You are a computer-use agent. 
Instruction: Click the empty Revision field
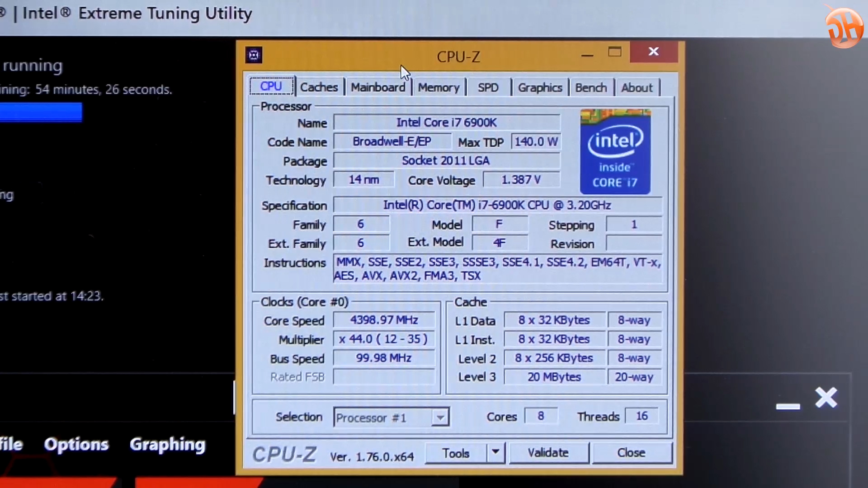click(x=634, y=243)
